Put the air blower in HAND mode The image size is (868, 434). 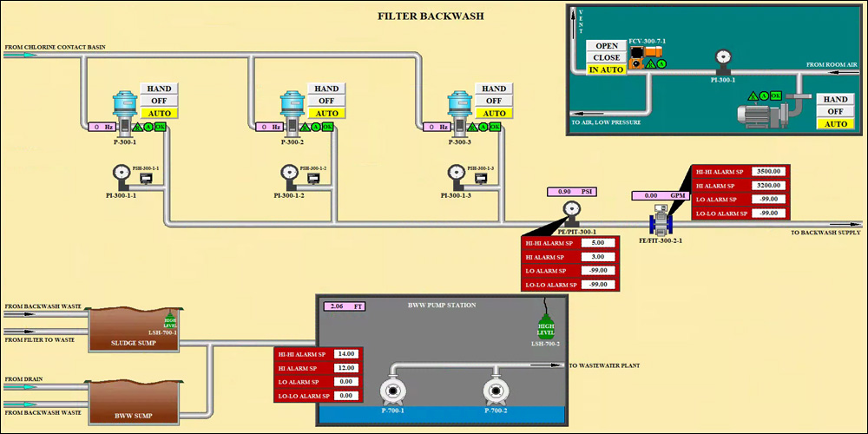835,100
